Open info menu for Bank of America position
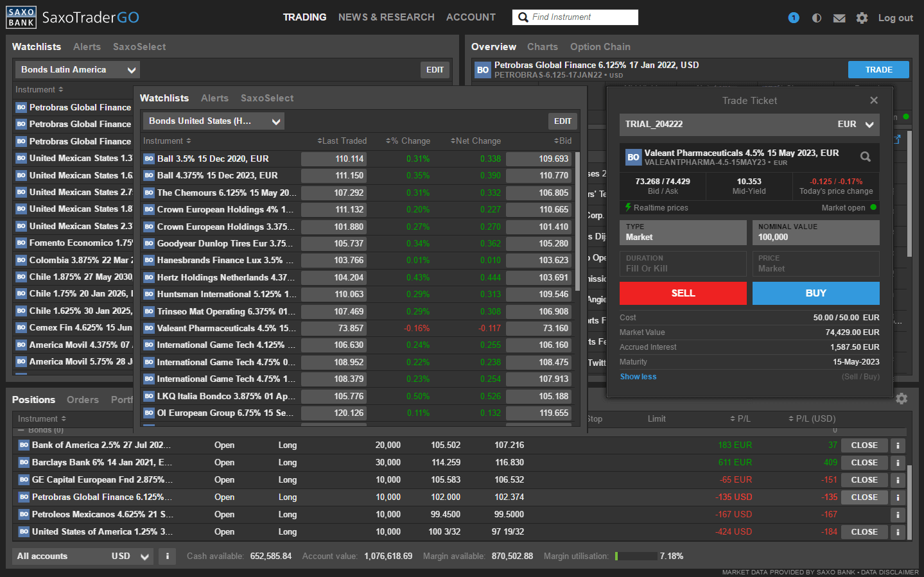The image size is (924, 577). tap(898, 445)
